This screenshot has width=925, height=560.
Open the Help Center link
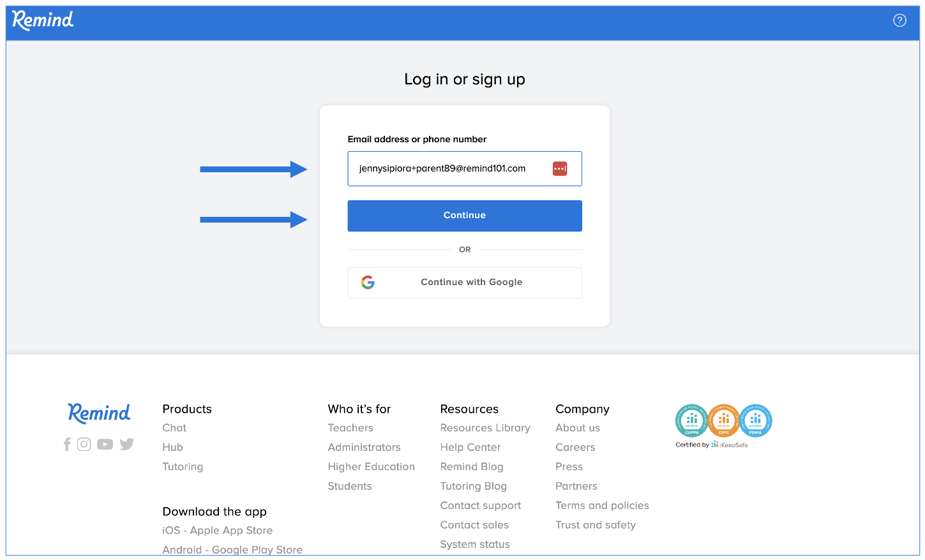coord(470,448)
